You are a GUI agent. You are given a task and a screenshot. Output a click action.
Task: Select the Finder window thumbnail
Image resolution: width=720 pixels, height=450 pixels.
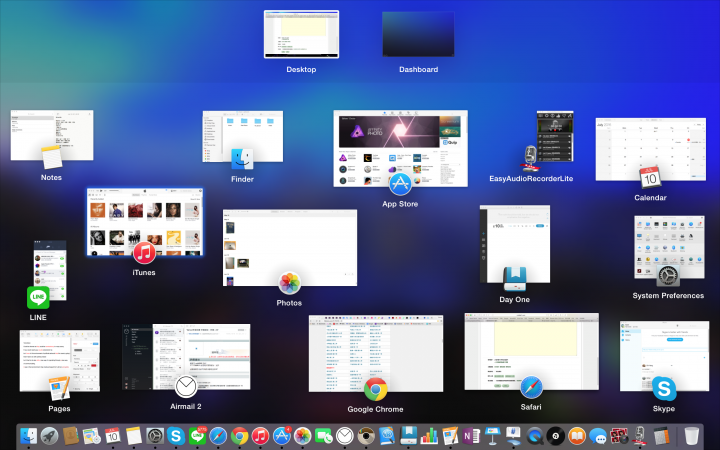point(242,136)
